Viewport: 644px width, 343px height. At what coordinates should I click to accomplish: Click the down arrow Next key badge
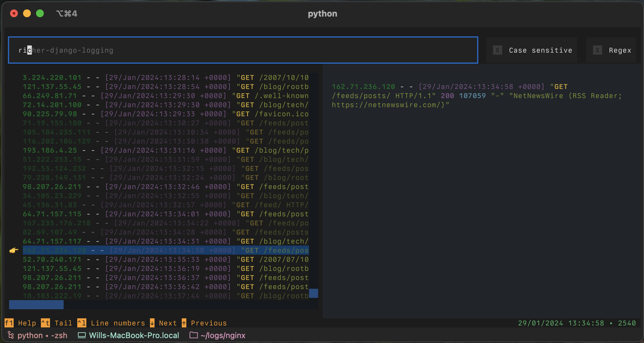(x=152, y=323)
